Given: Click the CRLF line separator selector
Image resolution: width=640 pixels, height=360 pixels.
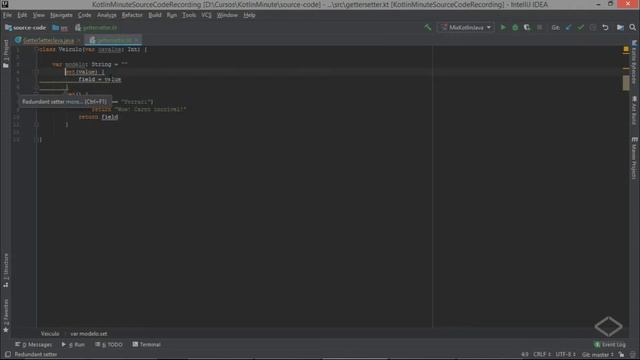Looking at the screenshot, I should (x=542, y=354).
